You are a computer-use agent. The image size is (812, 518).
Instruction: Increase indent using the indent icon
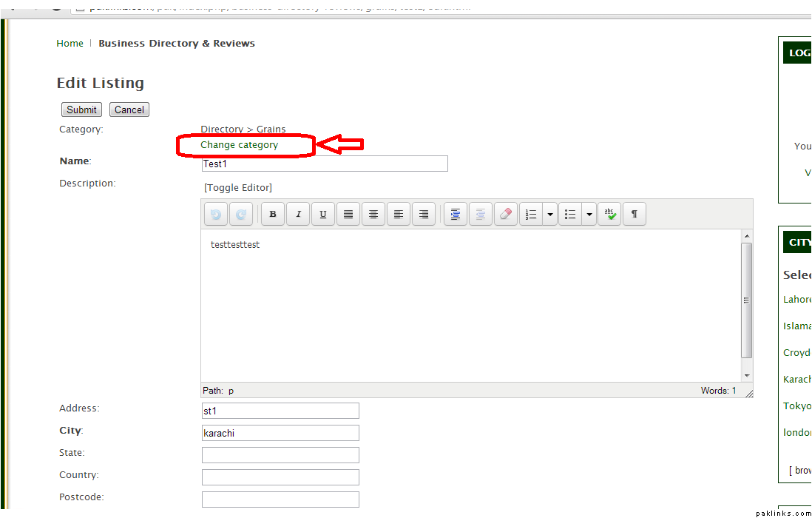point(456,215)
